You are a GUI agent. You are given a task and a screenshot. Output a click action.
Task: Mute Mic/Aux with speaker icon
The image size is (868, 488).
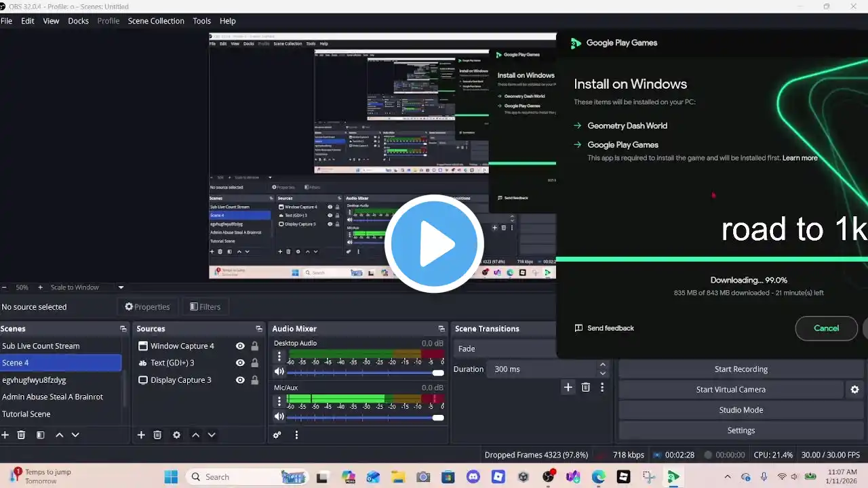279,417
